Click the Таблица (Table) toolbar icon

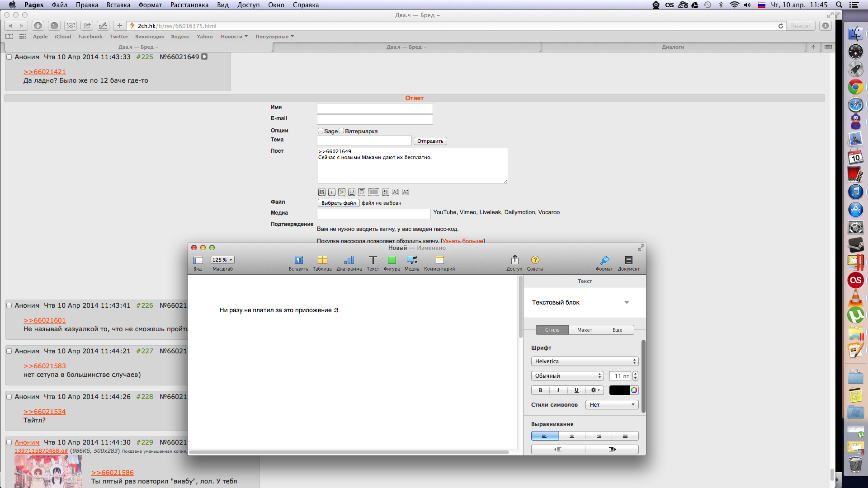[x=322, y=260]
